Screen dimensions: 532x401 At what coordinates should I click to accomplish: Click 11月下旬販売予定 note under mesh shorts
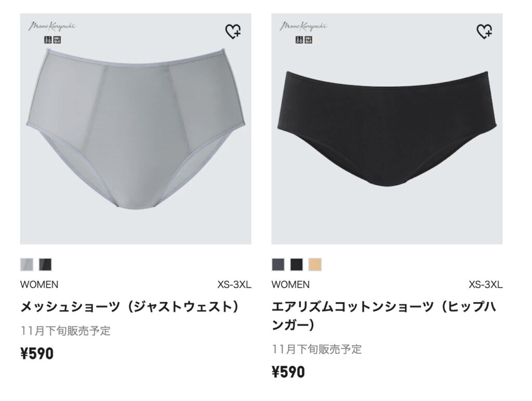[x=65, y=330]
